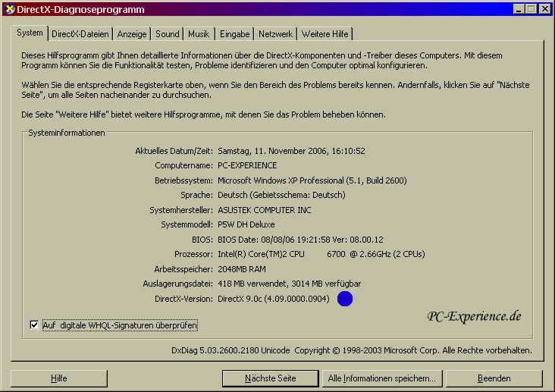Click the 'Computername:' label

tap(183, 166)
